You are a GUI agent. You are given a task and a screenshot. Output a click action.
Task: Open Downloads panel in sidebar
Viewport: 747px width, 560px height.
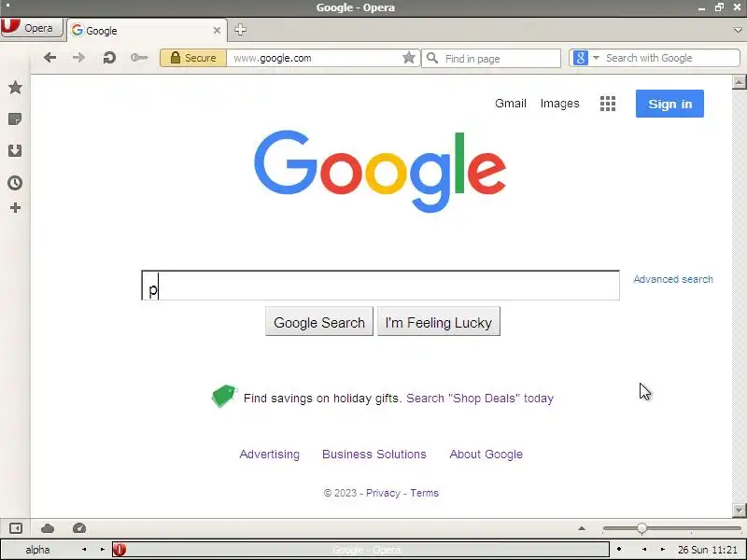point(15,151)
